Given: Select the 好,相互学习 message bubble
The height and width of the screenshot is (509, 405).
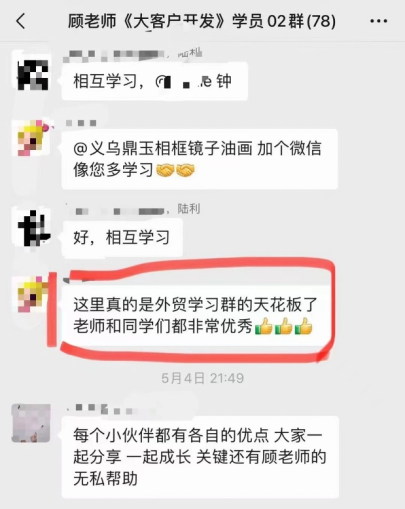Looking at the screenshot, I should point(122,238).
